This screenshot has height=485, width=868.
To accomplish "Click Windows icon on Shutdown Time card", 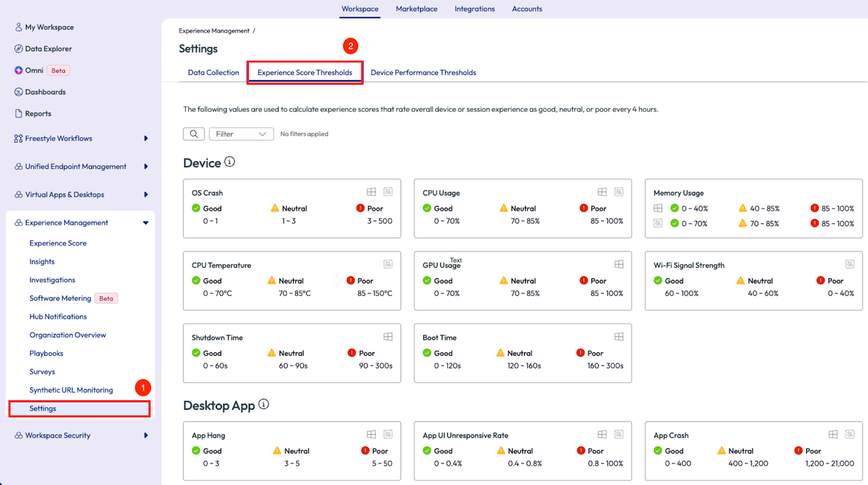I will [x=388, y=337].
